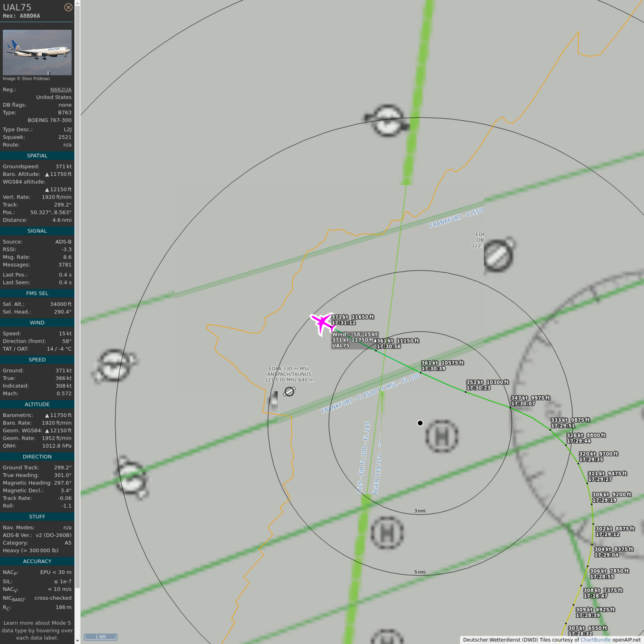644x644 pixels.
Task: Click the Wind 58° 15 kt label icon
Action: click(350, 335)
